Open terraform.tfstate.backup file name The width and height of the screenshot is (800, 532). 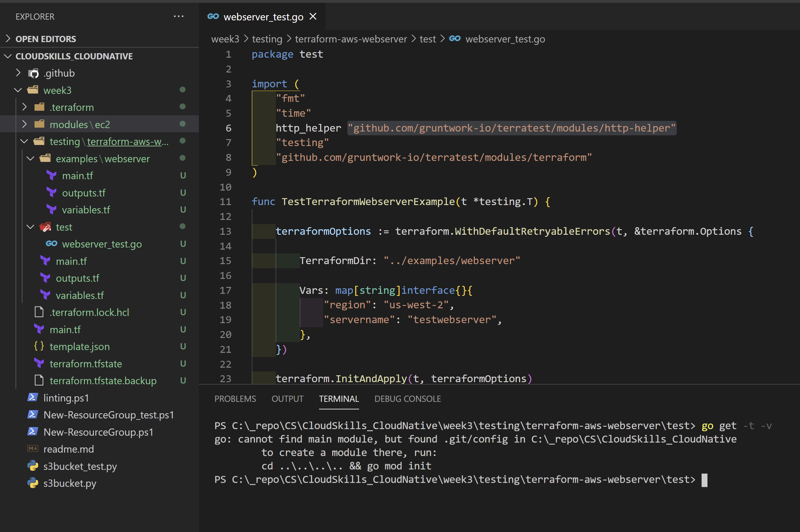click(x=103, y=380)
